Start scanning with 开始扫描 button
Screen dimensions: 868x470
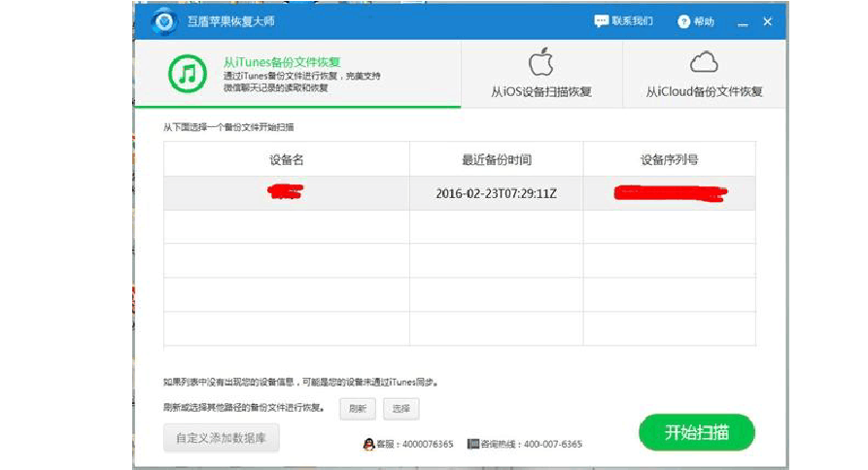[696, 432]
